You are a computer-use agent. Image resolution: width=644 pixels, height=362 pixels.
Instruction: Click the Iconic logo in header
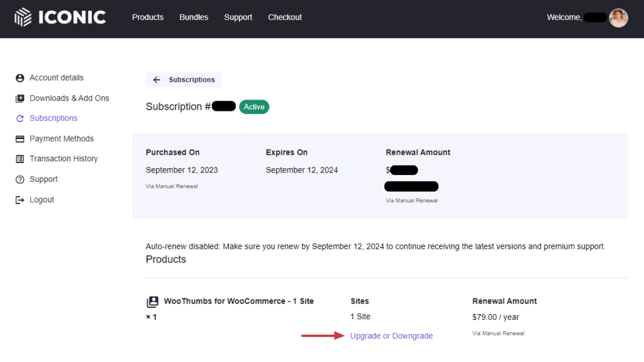pos(60,17)
